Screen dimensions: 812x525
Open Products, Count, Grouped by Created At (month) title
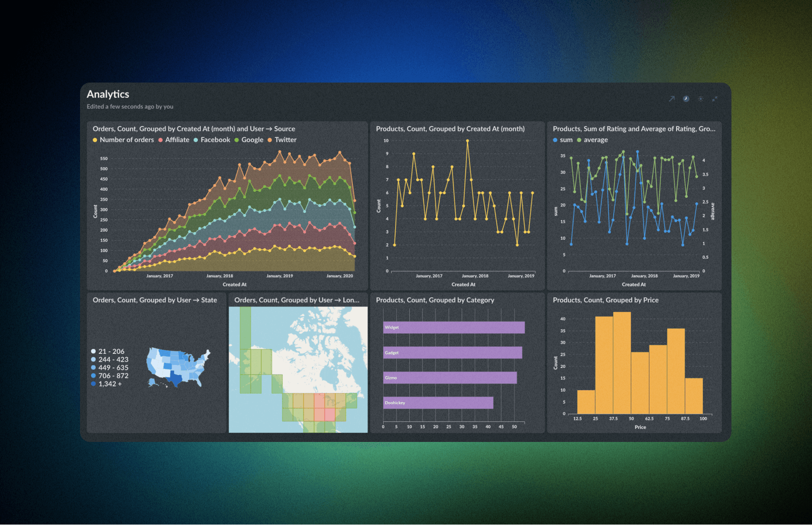point(450,129)
